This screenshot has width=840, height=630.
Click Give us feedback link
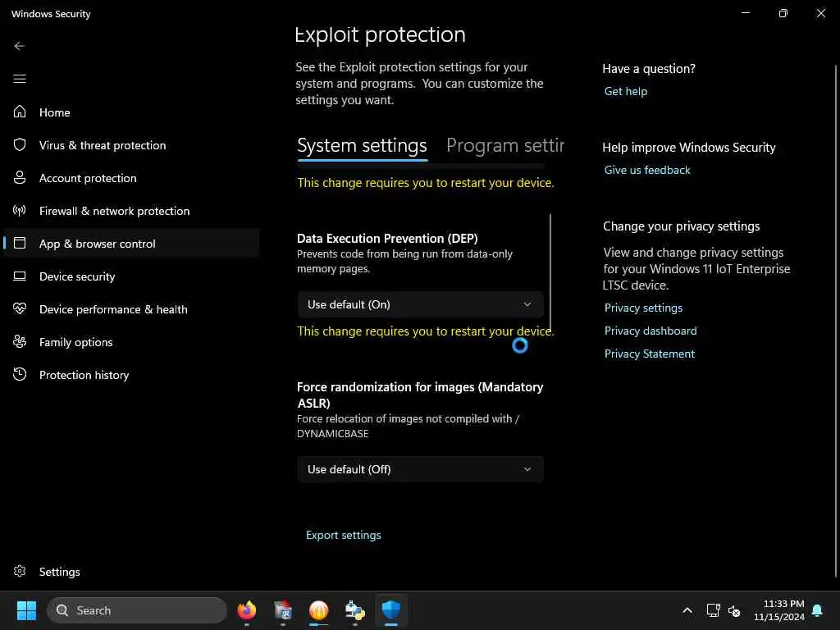647,170
